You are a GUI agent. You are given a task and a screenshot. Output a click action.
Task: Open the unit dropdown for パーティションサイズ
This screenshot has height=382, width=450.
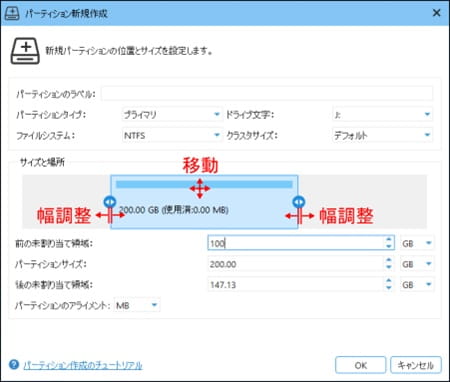(x=417, y=264)
